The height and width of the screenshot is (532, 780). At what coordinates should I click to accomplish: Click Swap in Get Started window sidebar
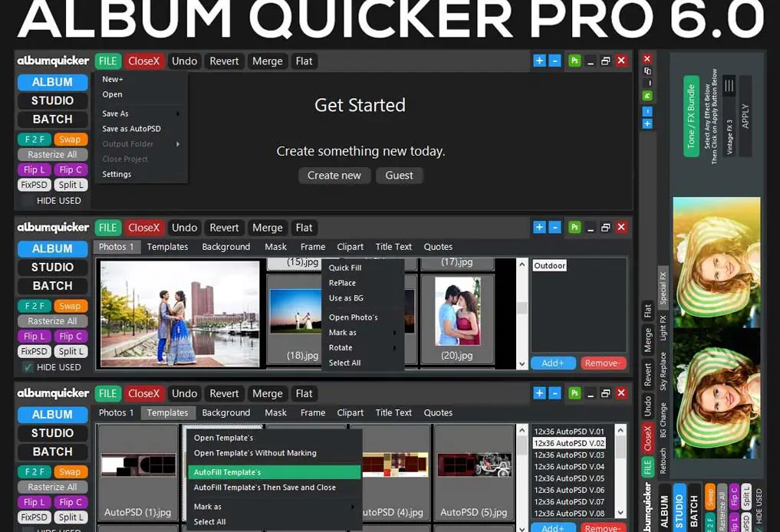click(70, 140)
